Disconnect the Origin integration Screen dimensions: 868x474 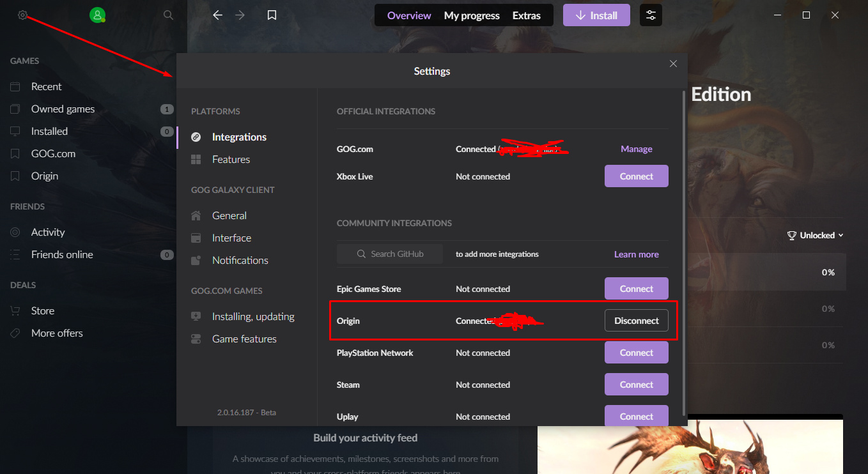click(636, 321)
